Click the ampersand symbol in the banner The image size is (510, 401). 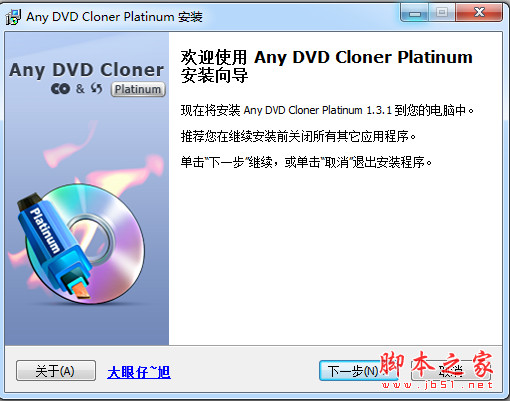[x=80, y=89]
